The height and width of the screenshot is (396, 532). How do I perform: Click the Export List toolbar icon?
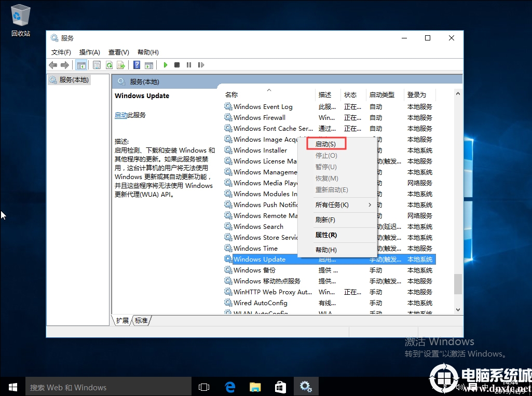pos(121,65)
